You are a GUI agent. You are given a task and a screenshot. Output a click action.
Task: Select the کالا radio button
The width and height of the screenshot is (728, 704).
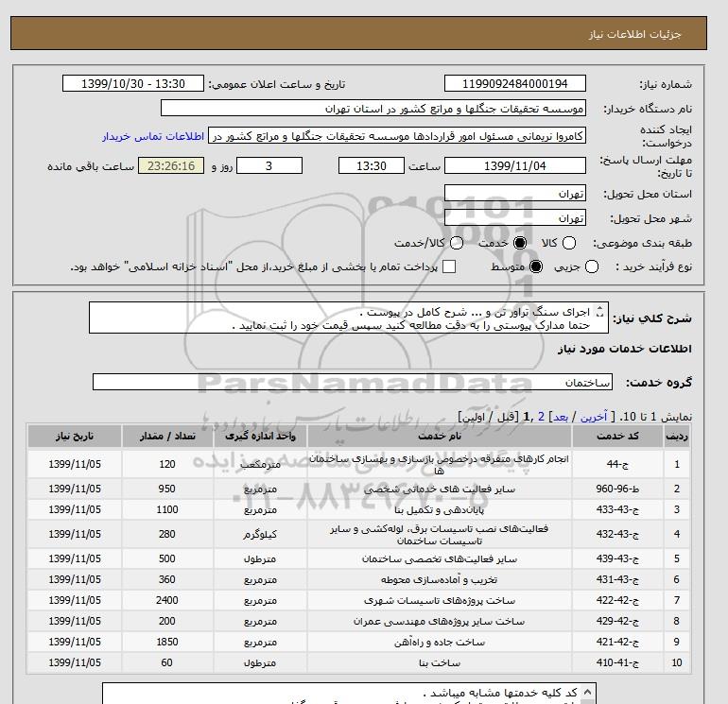pyautogui.click(x=569, y=243)
